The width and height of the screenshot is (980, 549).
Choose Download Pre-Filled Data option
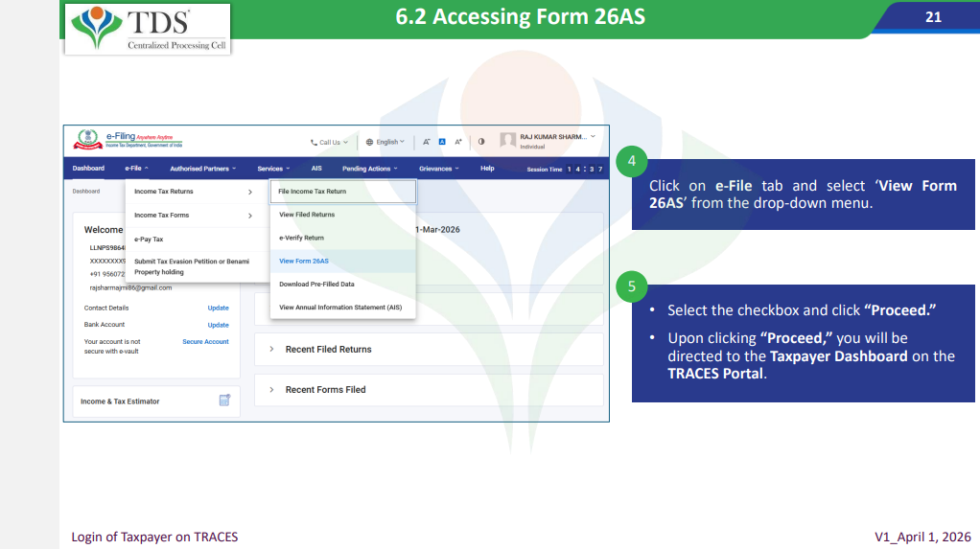[316, 285]
